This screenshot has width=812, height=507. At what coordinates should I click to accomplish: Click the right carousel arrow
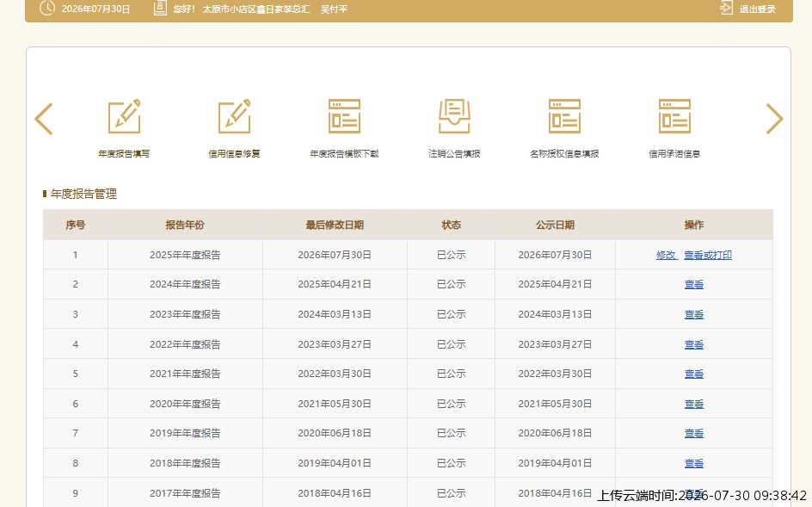[x=774, y=119]
